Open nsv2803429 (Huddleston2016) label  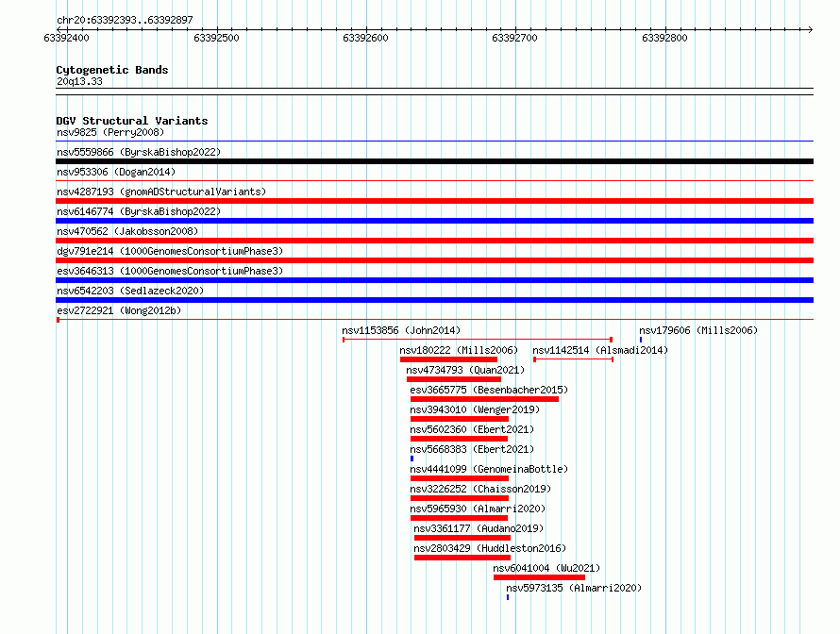click(x=490, y=548)
